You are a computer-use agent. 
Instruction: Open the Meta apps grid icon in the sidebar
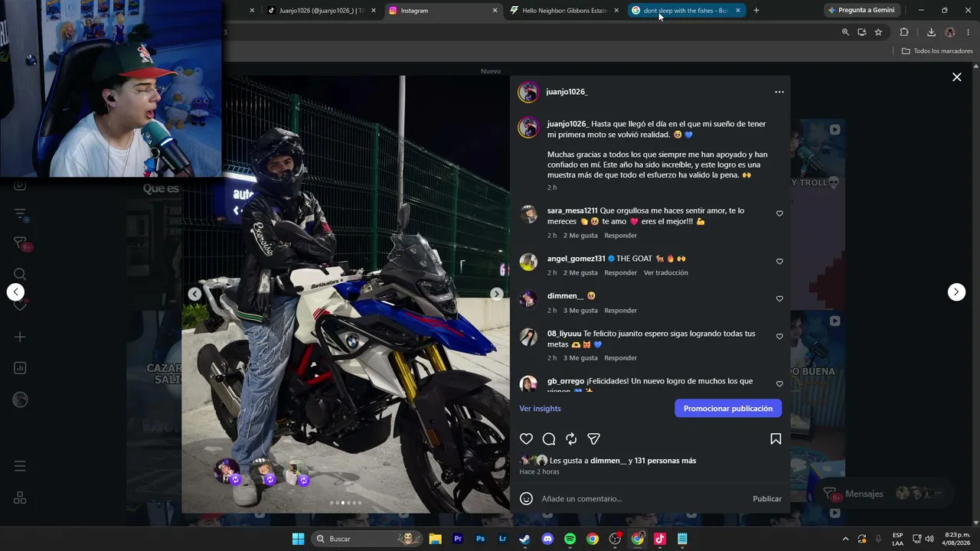(x=20, y=497)
